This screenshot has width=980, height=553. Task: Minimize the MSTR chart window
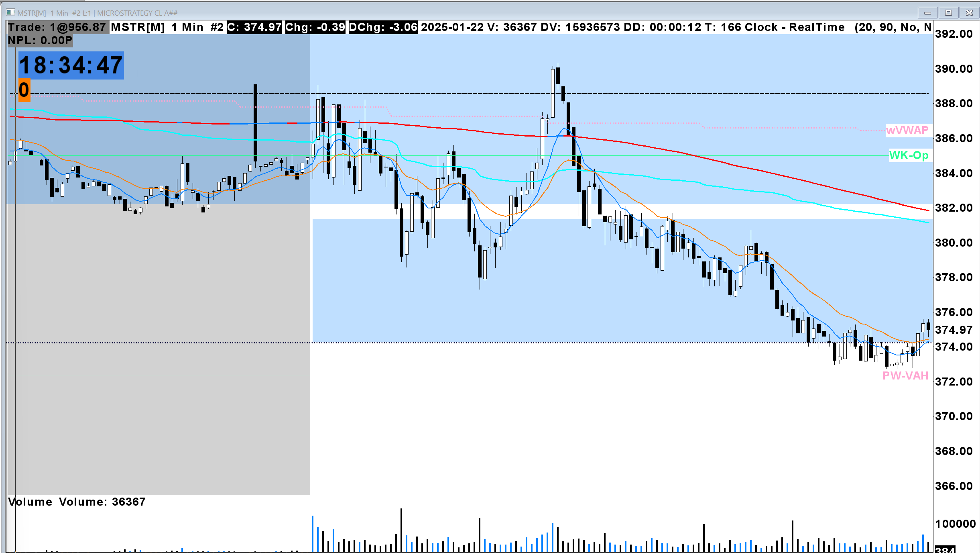click(927, 13)
